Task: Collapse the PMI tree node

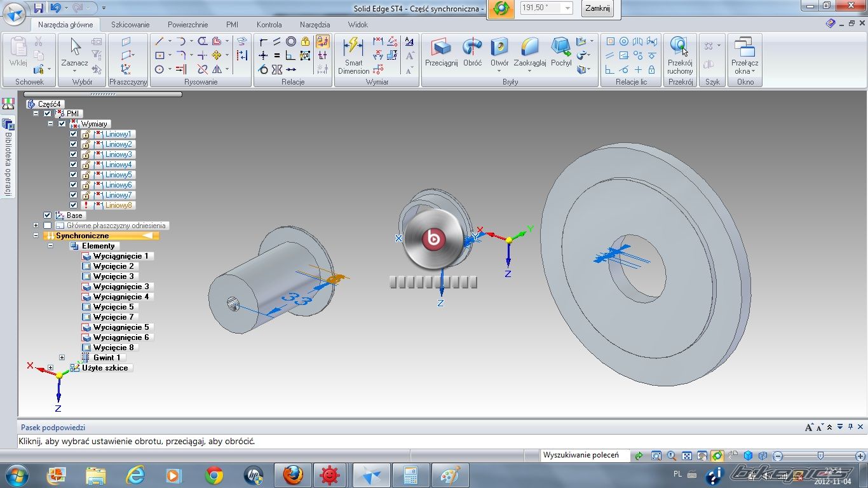Action: tap(36, 114)
